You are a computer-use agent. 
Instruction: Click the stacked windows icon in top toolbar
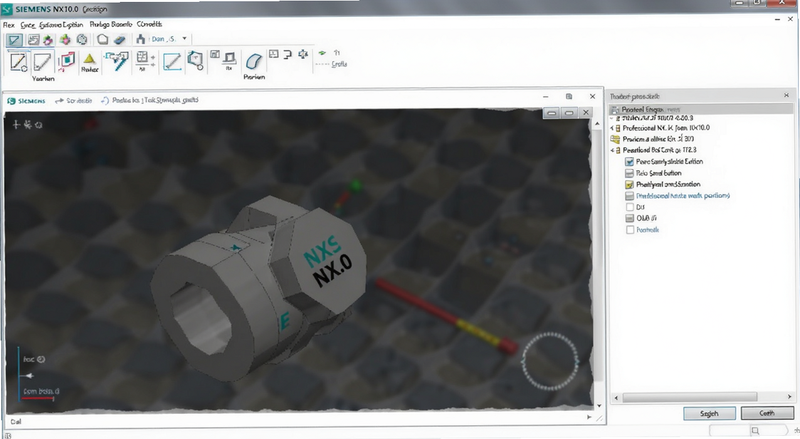[34, 39]
